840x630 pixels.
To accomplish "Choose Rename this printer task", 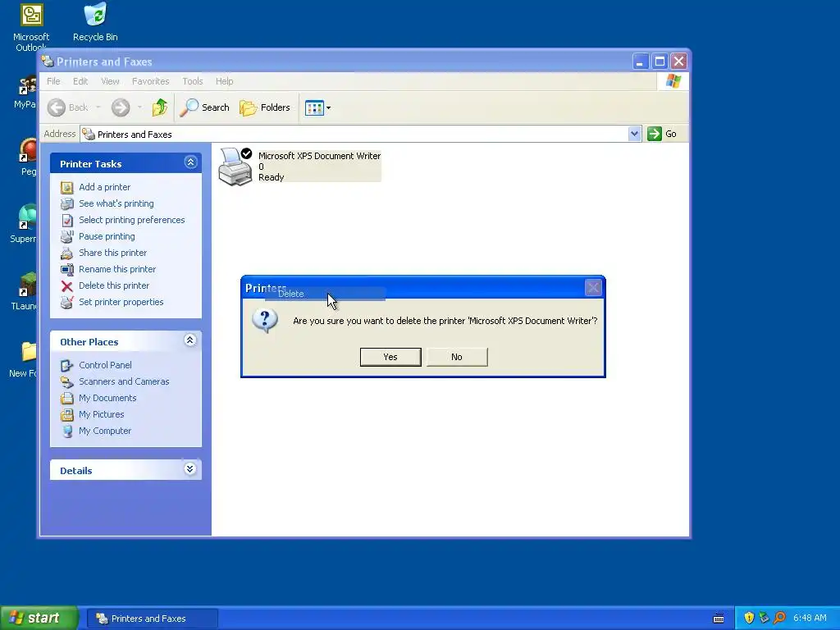I will tap(117, 269).
